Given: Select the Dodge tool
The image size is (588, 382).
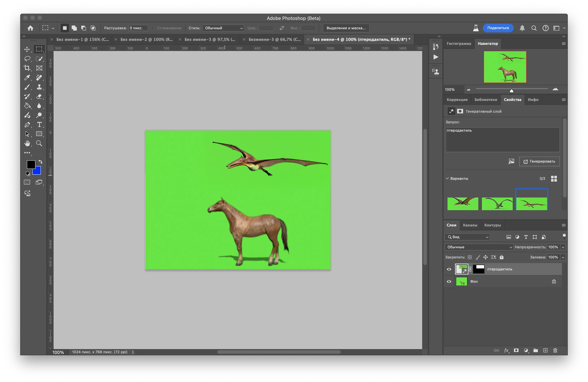Looking at the screenshot, I should coord(39,115).
